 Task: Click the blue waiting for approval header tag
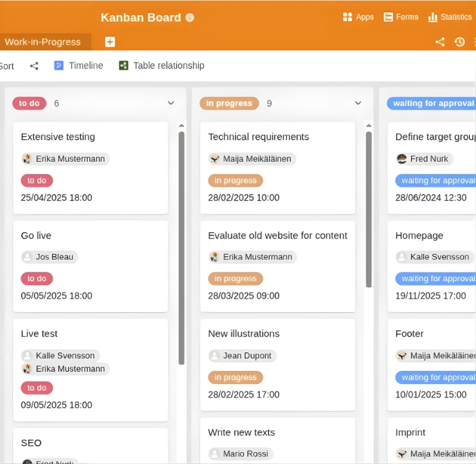click(x=431, y=103)
